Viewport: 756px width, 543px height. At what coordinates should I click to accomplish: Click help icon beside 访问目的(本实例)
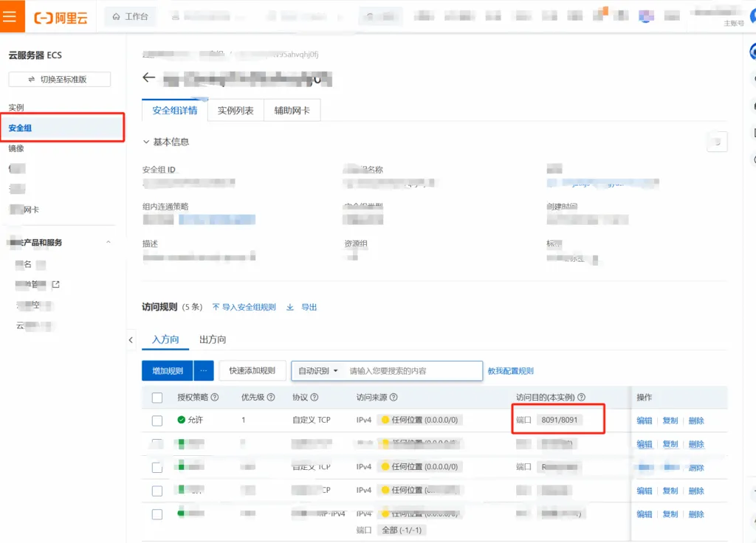tap(582, 397)
